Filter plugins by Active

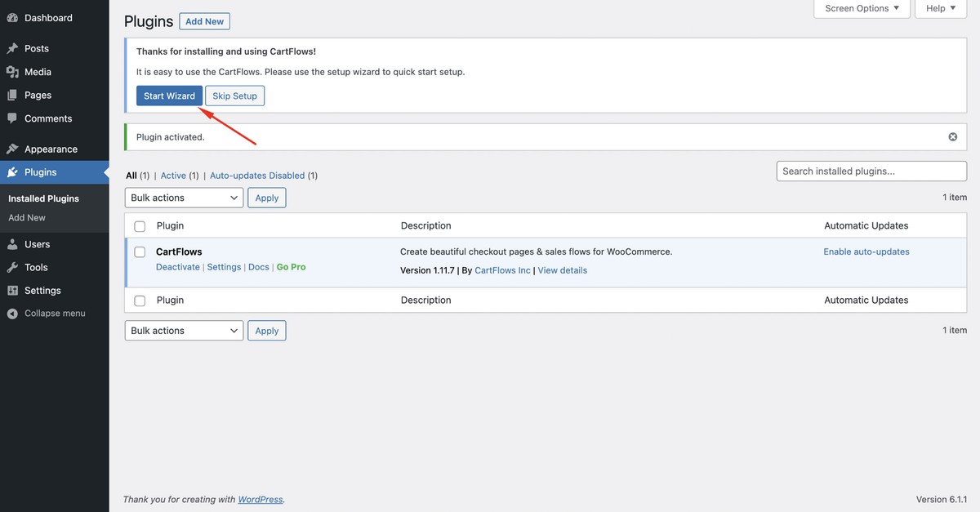point(173,176)
